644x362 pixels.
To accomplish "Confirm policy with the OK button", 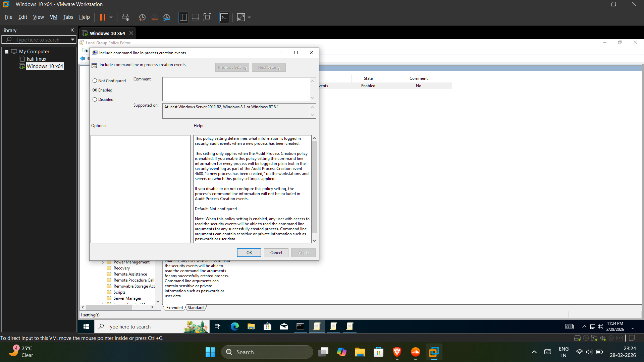I will (249, 253).
